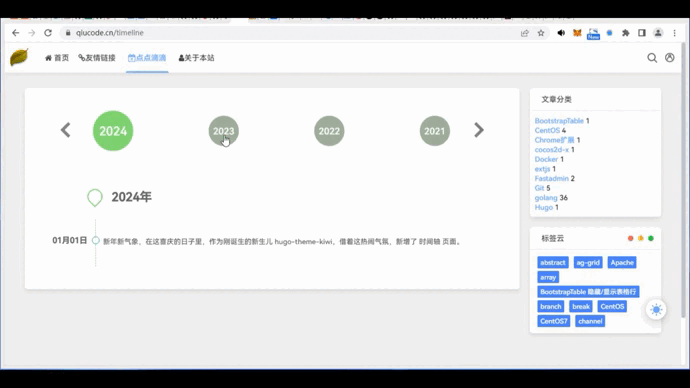This screenshot has width=690, height=388.
Task: Select the 点点滴滴 timeline tab
Action: coord(147,58)
